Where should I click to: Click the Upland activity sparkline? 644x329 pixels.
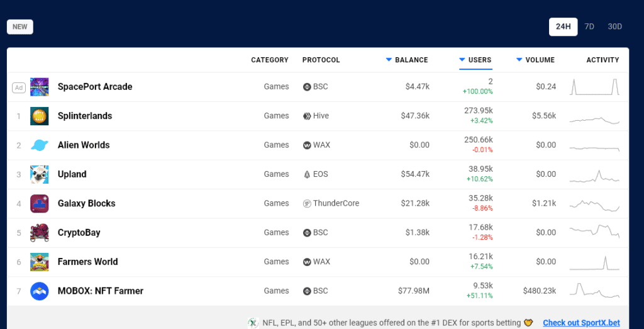(594, 177)
